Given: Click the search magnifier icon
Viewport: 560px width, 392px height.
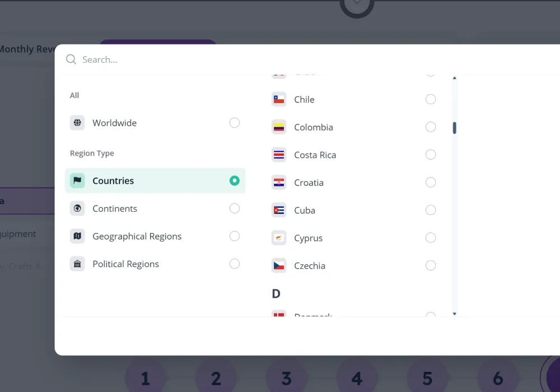Looking at the screenshot, I should coord(71,59).
